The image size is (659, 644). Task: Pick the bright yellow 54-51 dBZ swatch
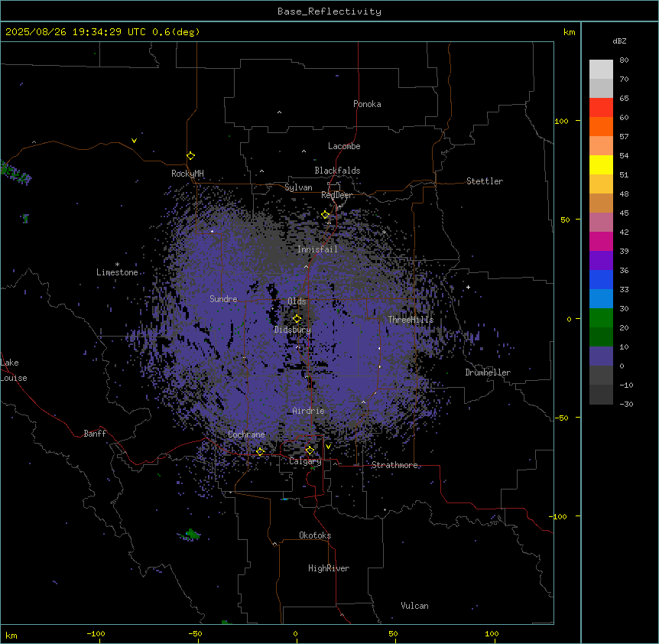point(601,164)
